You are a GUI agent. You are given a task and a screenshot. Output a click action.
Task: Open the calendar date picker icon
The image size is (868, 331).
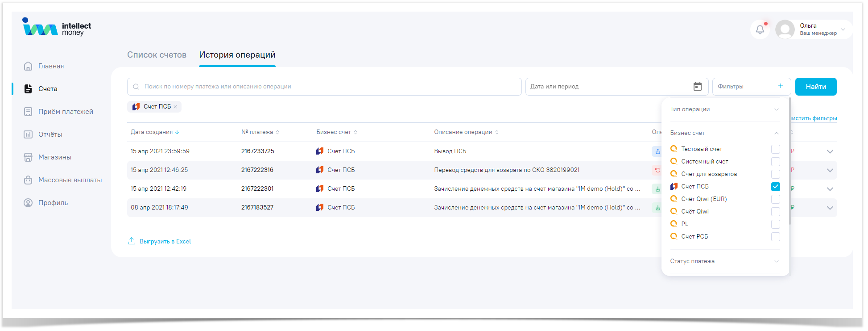pyautogui.click(x=697, y=87)
